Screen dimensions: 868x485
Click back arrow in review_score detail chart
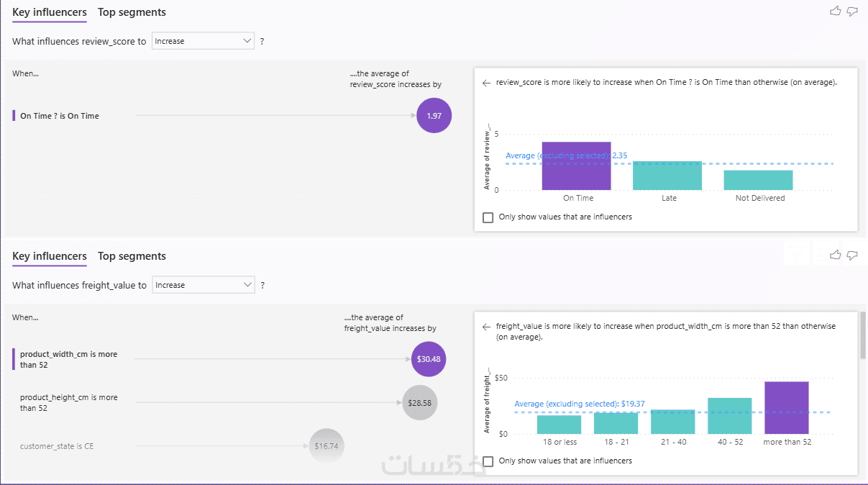[x=486, y=83]
